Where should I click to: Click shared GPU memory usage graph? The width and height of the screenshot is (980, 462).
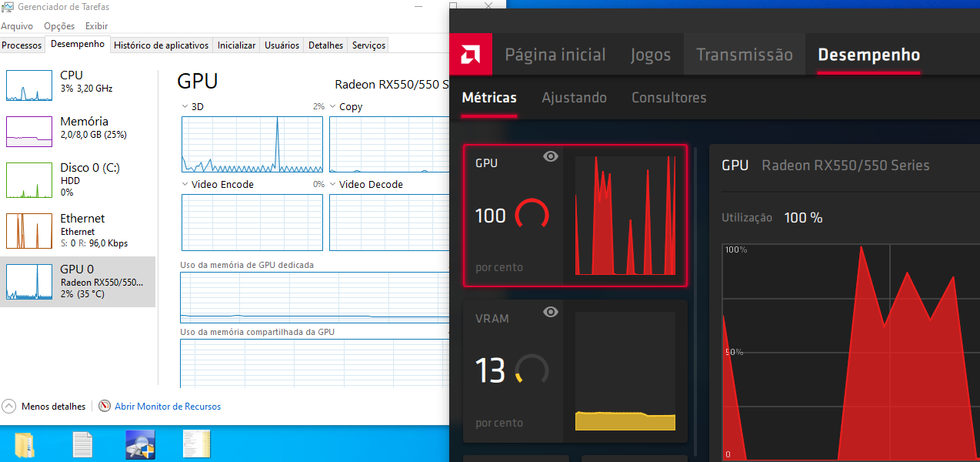click(314, 363)
